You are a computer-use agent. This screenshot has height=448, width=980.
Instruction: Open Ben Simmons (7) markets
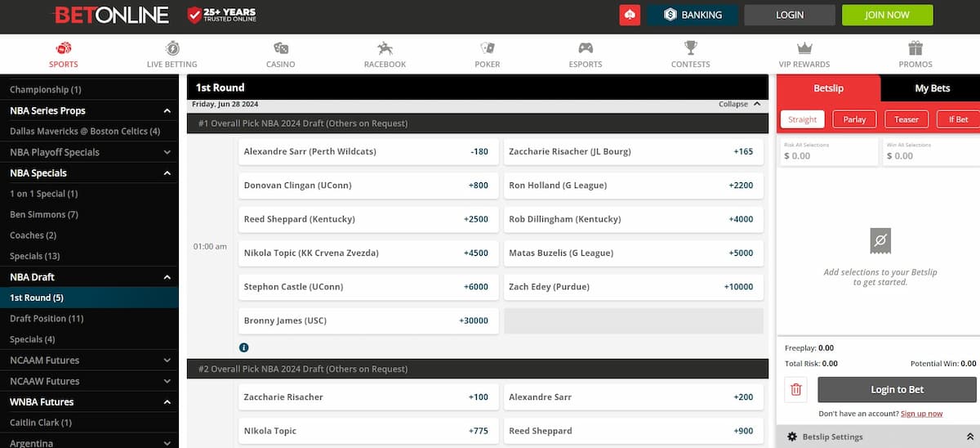[44, 214]
